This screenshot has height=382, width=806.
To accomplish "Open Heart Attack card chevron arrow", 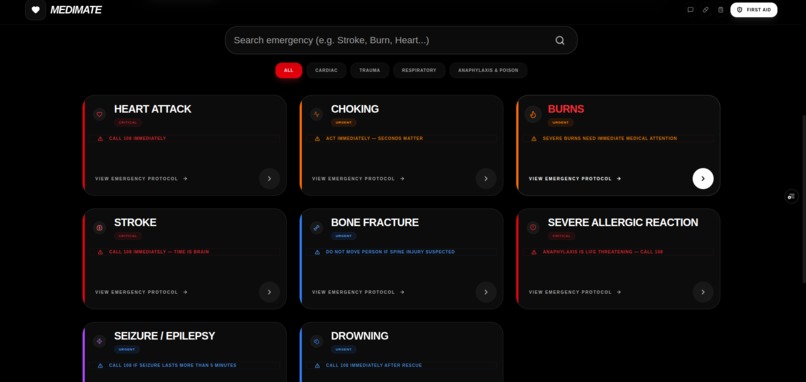I will click(269, 178).
